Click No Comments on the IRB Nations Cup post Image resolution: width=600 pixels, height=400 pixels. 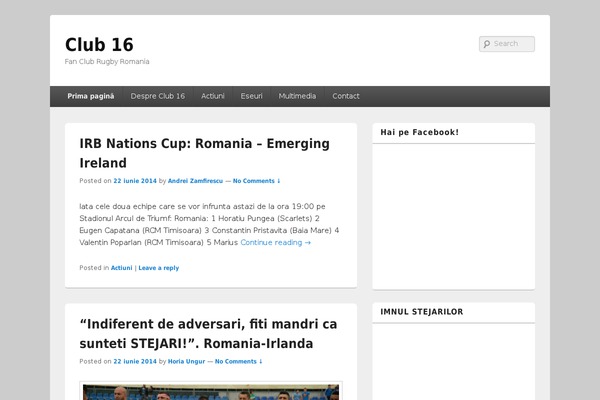tap(256, 181)
